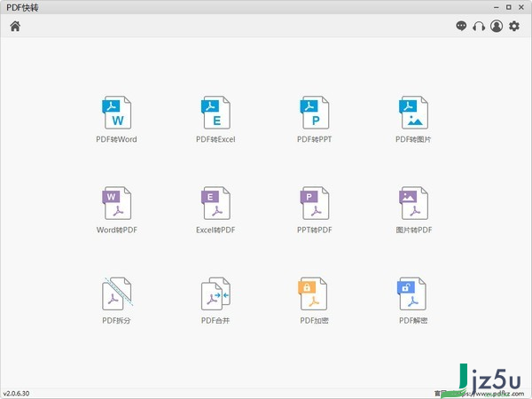Click the Excel转PDF text label
Viewport: 532px width, 399px height.
215,230
